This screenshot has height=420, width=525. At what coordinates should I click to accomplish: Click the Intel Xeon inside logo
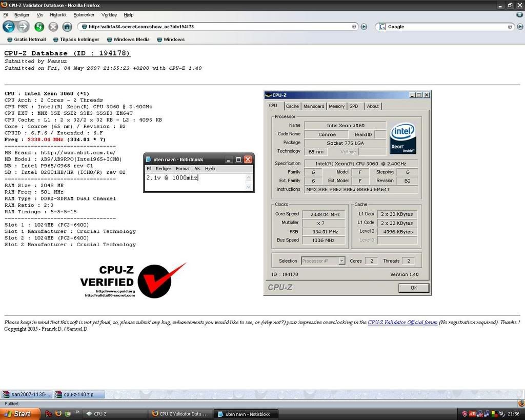click(x=403, y=138)
